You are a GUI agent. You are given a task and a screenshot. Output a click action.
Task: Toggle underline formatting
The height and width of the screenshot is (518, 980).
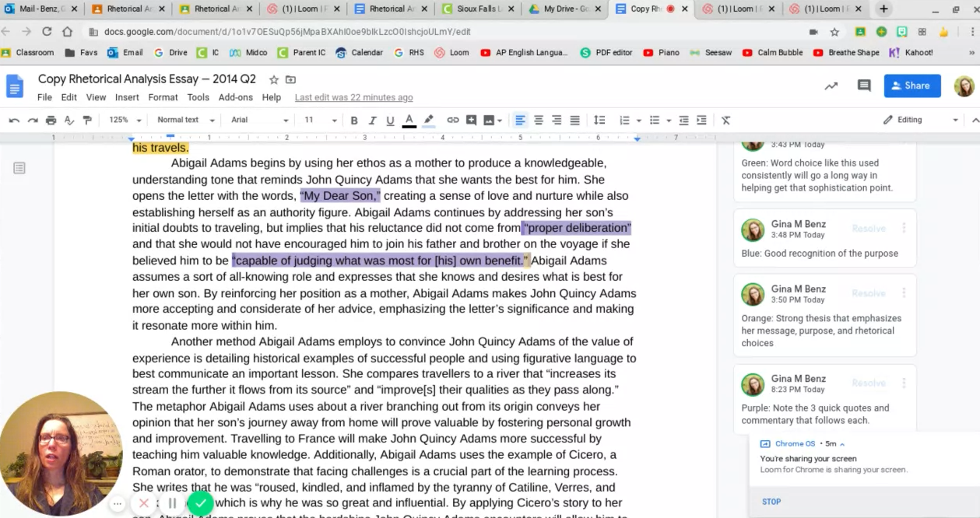pos(391,121)
